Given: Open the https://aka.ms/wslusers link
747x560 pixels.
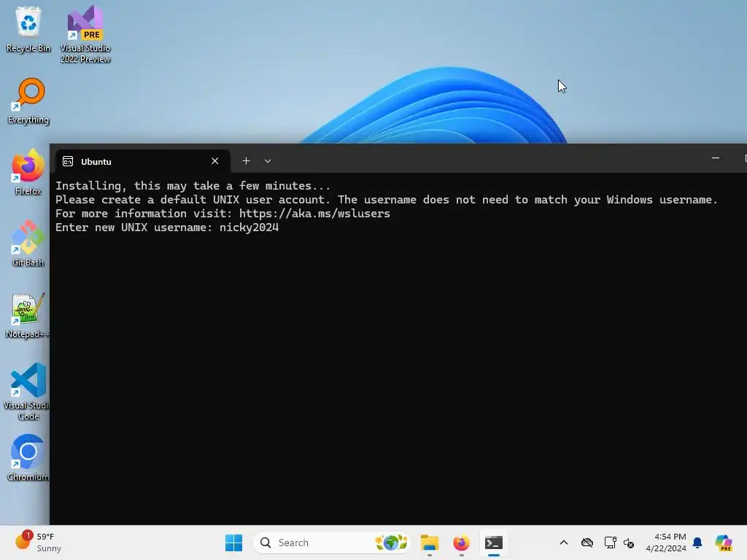Looking at the screenshot, I should (314, 214).
